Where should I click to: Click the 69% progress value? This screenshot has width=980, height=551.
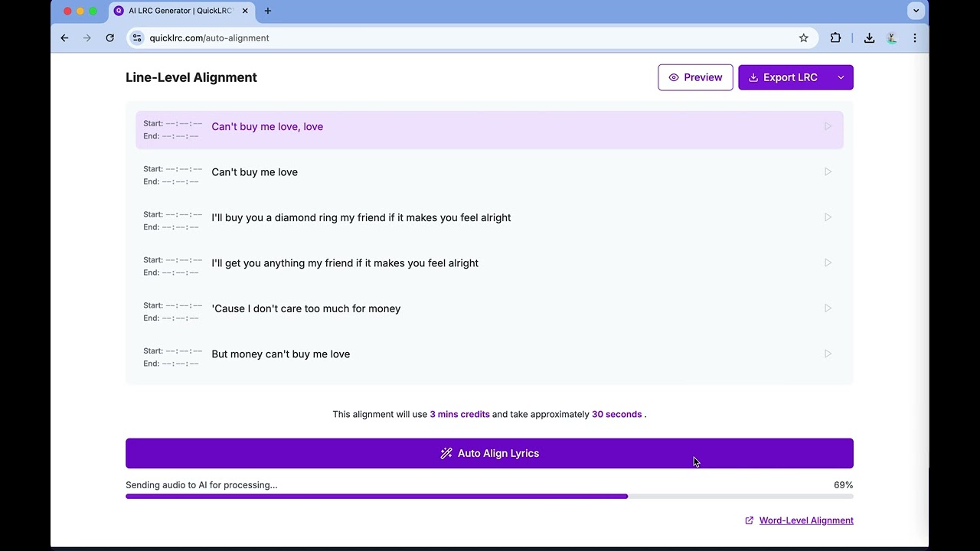click(843, 485)
